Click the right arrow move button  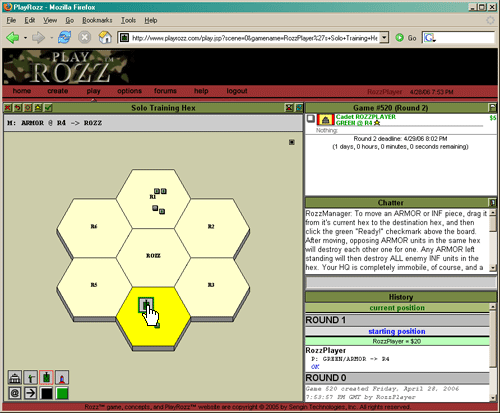pyautogui.click(x=30, y=393)
